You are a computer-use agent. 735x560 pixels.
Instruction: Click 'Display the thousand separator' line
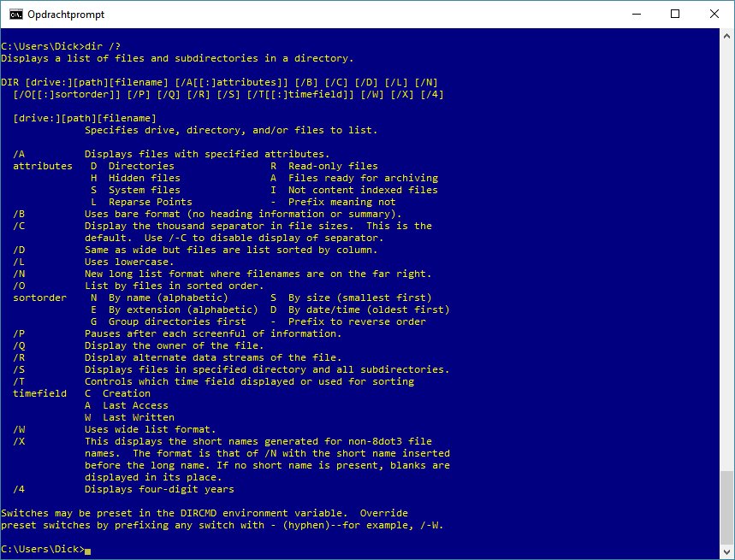pos(258,226)
